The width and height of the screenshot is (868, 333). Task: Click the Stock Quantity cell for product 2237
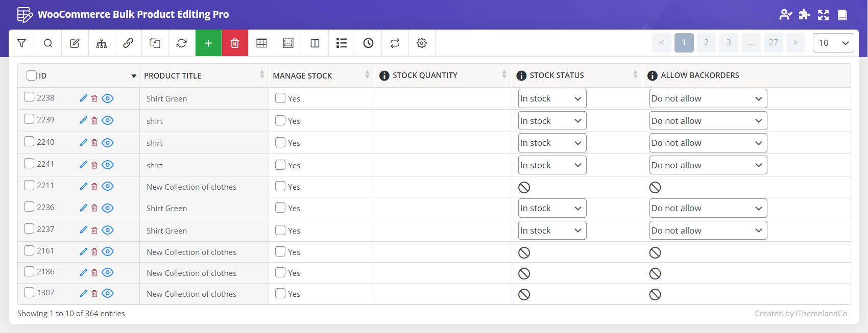click(x=442, y=230)
